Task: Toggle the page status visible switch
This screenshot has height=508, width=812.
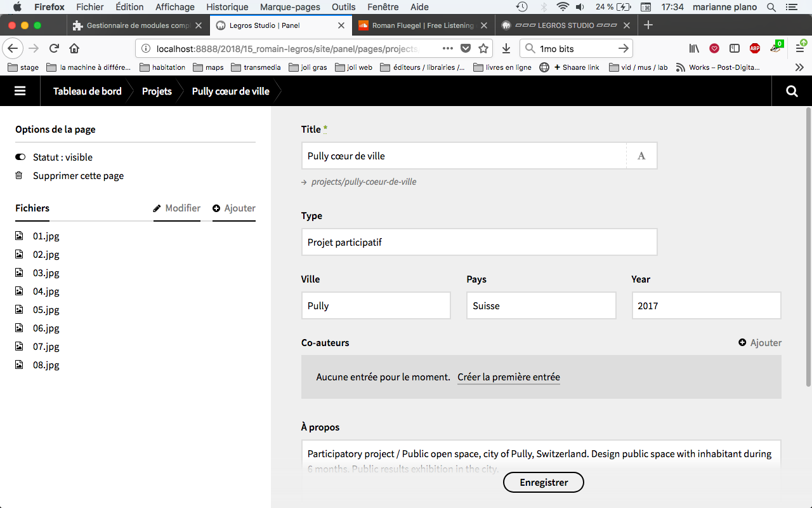Action: point(20,157)
